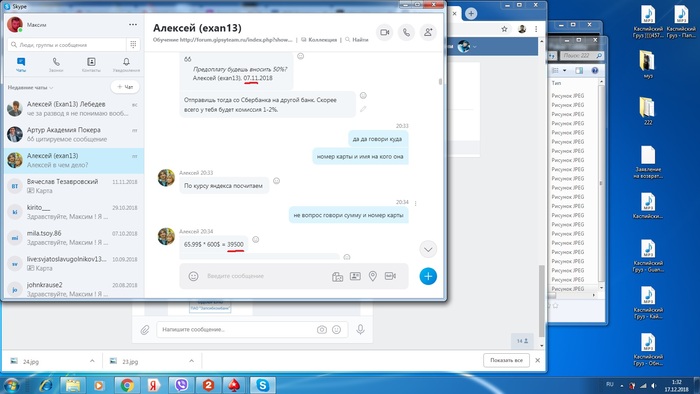Open Chrome menu (three vertical dots)
Screen dimensions: 700x394
pos(536,29)
